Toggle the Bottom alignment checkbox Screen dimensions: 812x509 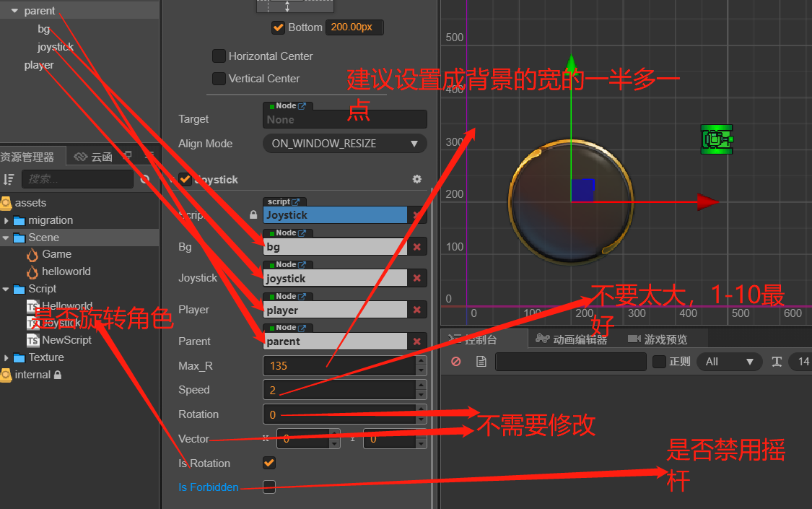[278, 27]
